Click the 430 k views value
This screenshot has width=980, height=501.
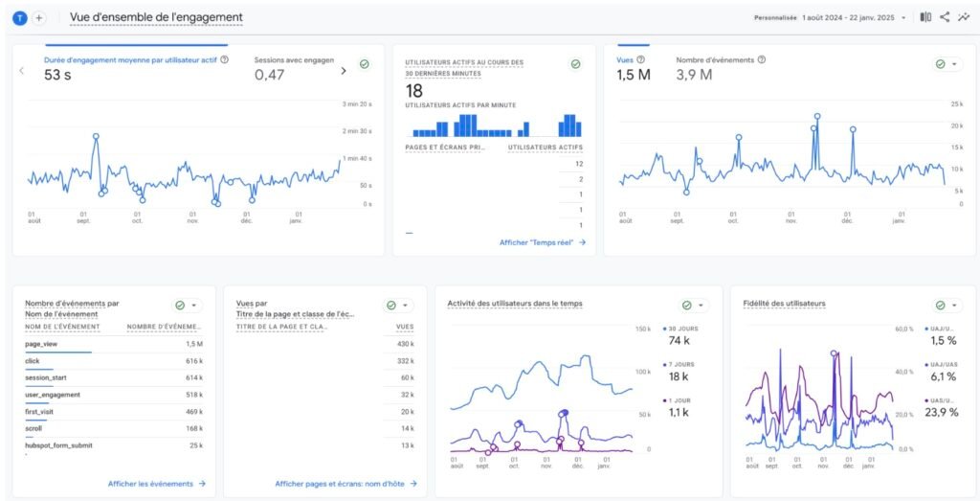(405, 344)
